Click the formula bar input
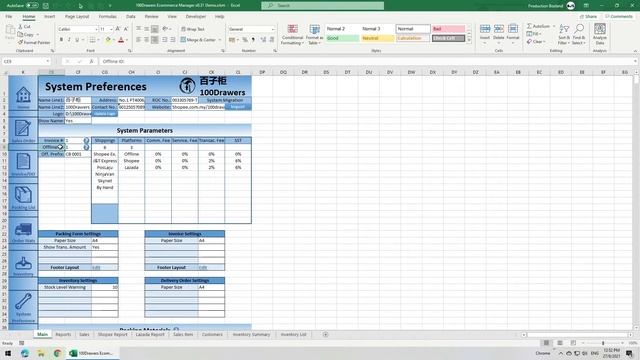This screenshot has height=360, width=640. coord(367,61)
